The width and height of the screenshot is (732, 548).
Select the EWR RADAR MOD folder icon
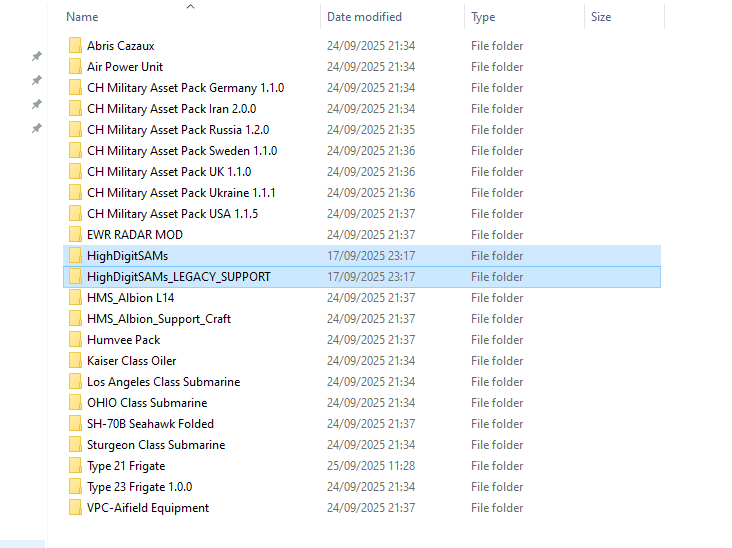75,235
